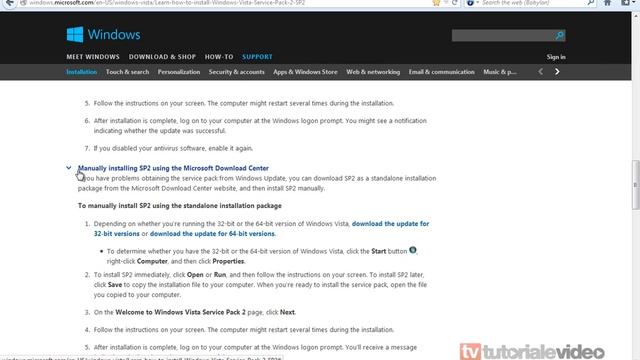Select the Security & accounts category tab
The width and height of the screenshot is (640, 360).
click(x=237, y=72)
